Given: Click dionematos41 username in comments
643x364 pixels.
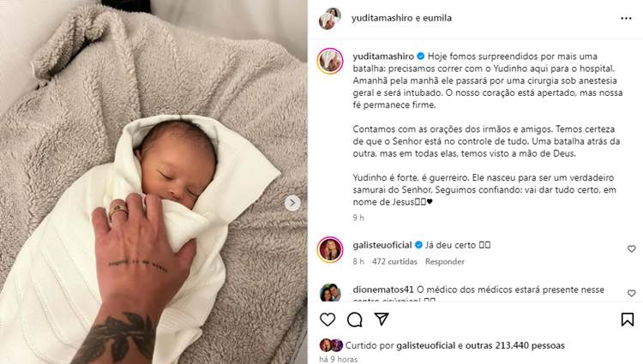Looking at the screenshot, I should point(383,289).
